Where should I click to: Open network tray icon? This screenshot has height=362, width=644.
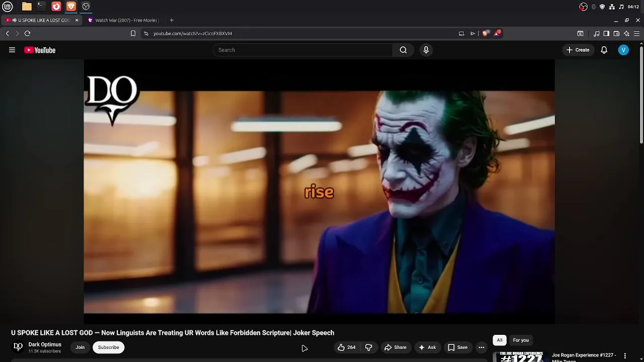click(612, 7)
